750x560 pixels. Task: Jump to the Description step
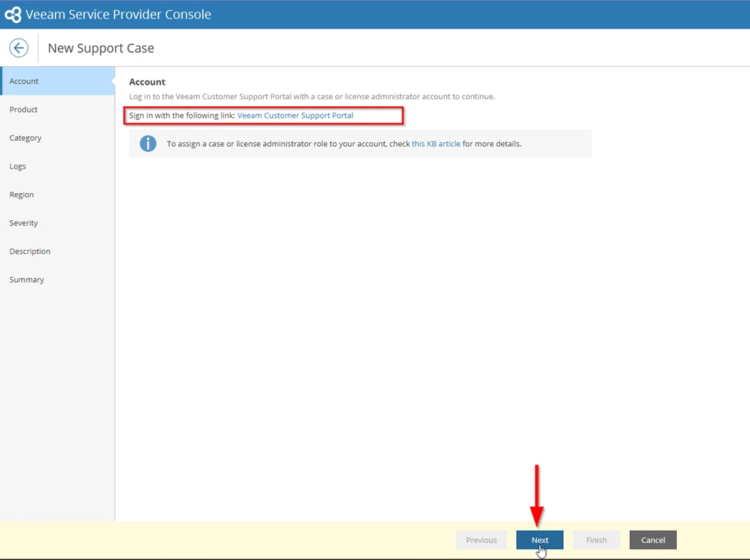tap(58, 251)
